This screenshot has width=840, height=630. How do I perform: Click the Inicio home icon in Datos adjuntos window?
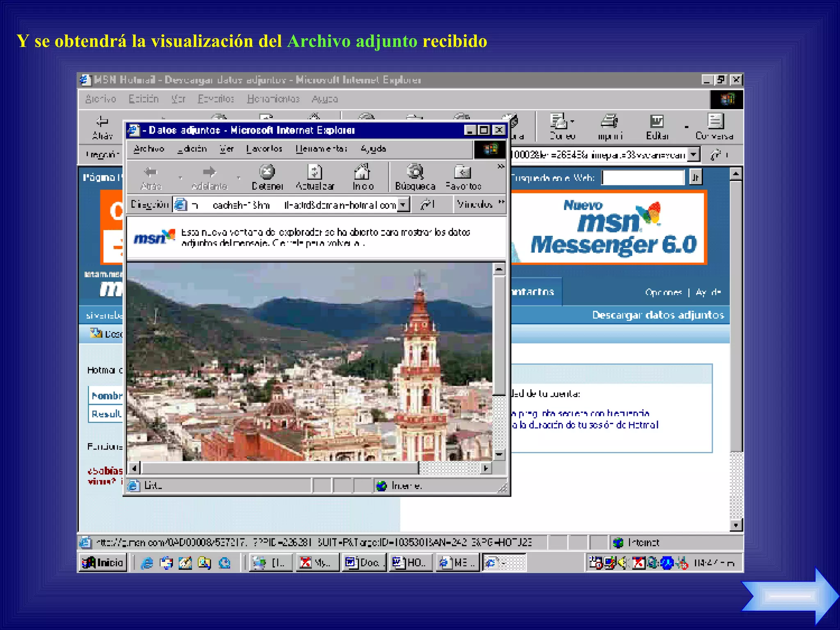coord(363,171)
